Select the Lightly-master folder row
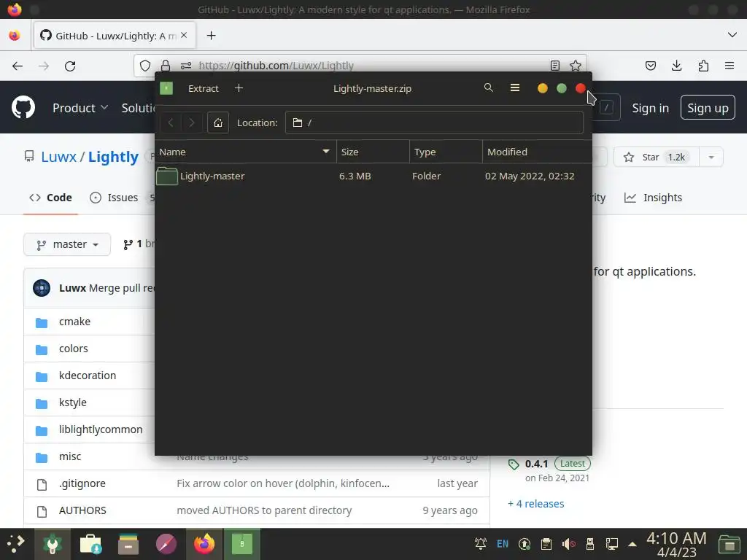This screenshot has height=560, width=747. [373, 176]
